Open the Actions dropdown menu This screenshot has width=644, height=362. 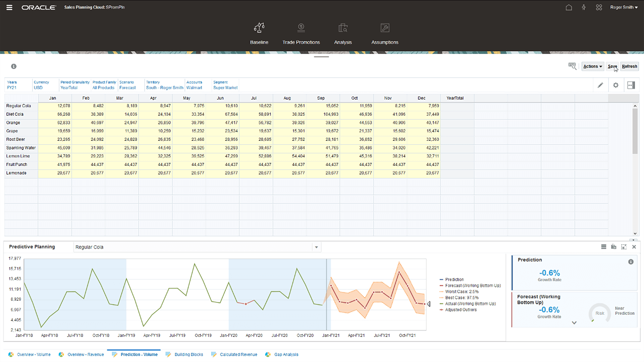tap(592, 66)
